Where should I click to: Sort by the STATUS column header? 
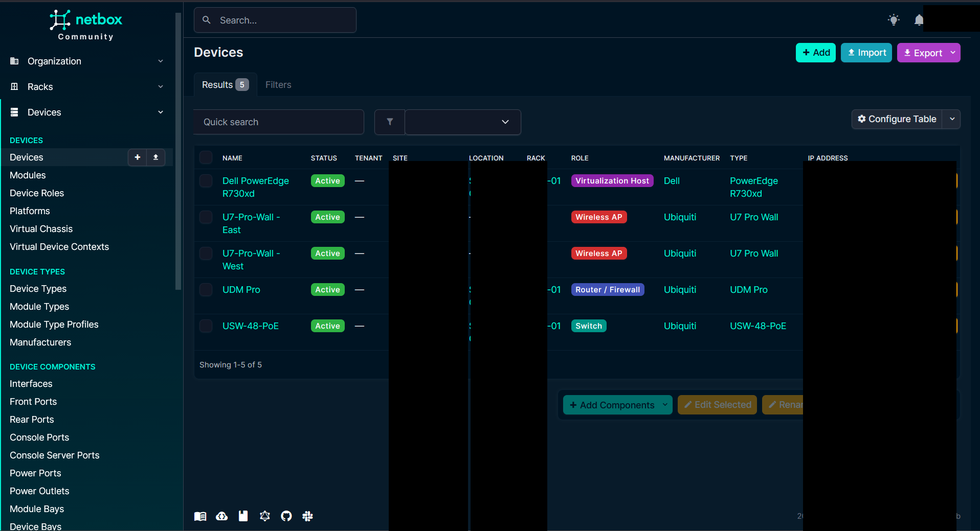coord(324,158)
